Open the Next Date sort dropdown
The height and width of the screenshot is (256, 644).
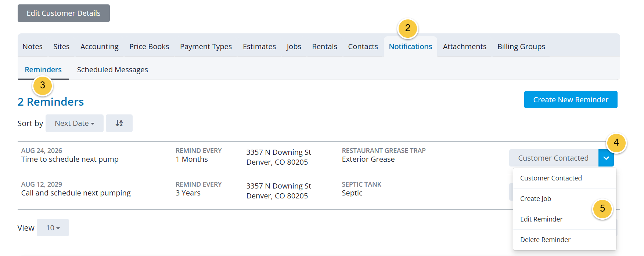point(75,123)
